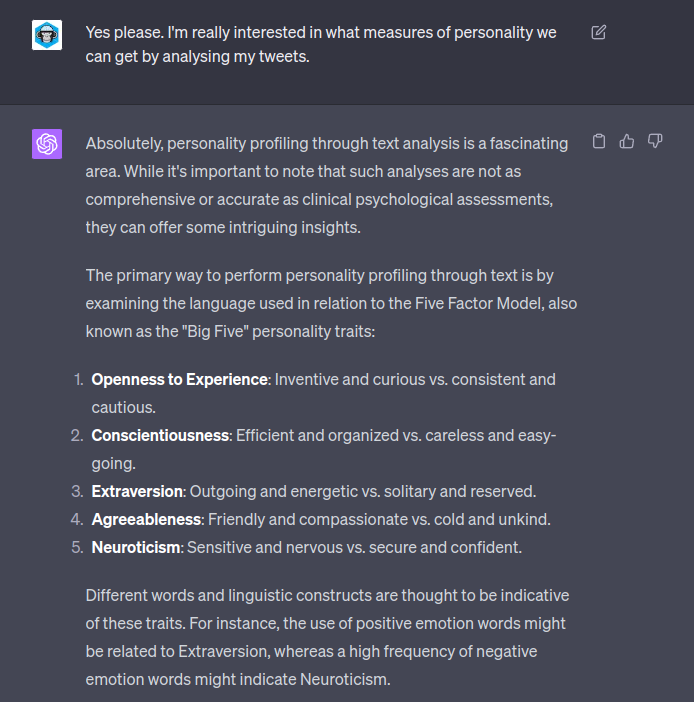Screen dimensions: 694x702
Task: Click the edit message pencil icon
Action: point(599,32)
